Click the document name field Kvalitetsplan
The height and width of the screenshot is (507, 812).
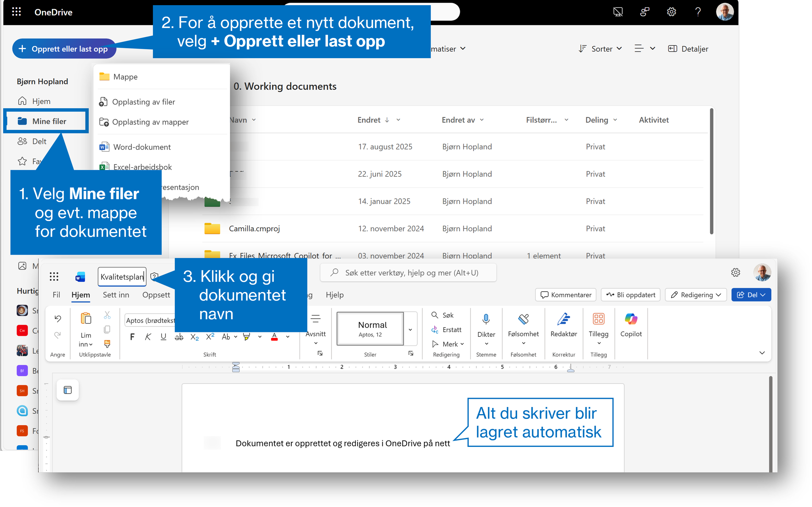[x=121, y=277]
